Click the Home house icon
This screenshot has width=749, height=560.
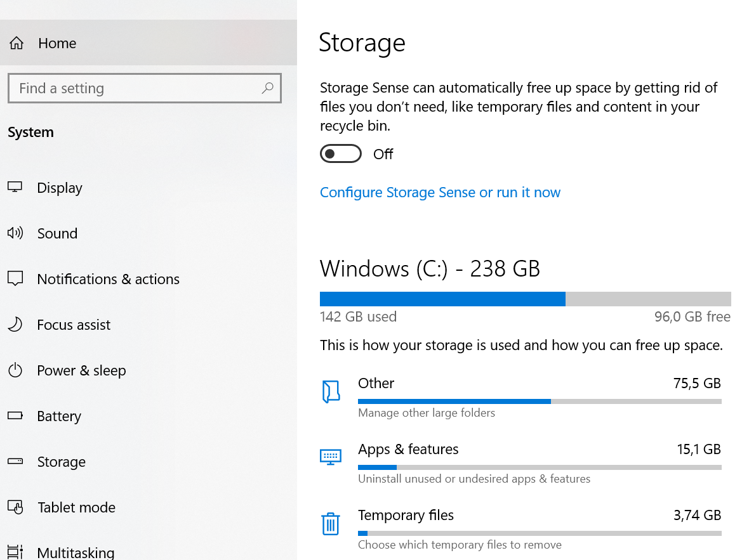coord(17,43)
